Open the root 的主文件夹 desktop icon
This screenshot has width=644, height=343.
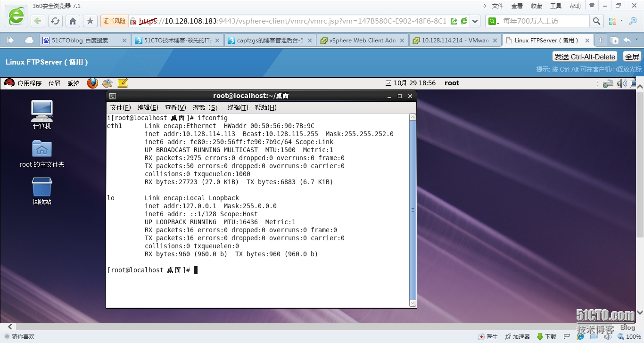(42, 154)
